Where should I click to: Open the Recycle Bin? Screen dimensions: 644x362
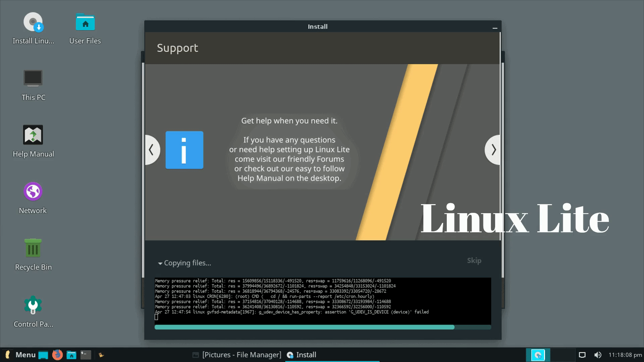(33, 248)
